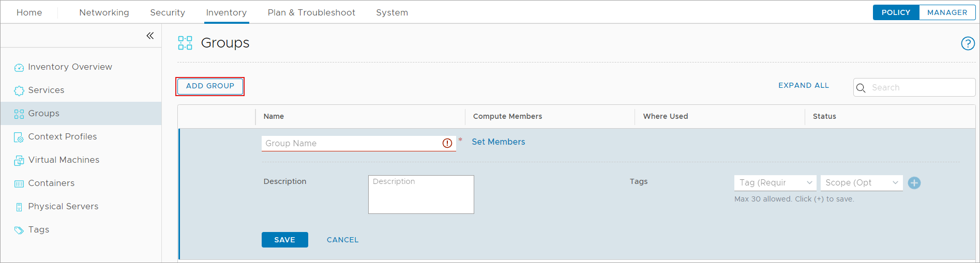Click the Services sidebar icon

point(19,91)
